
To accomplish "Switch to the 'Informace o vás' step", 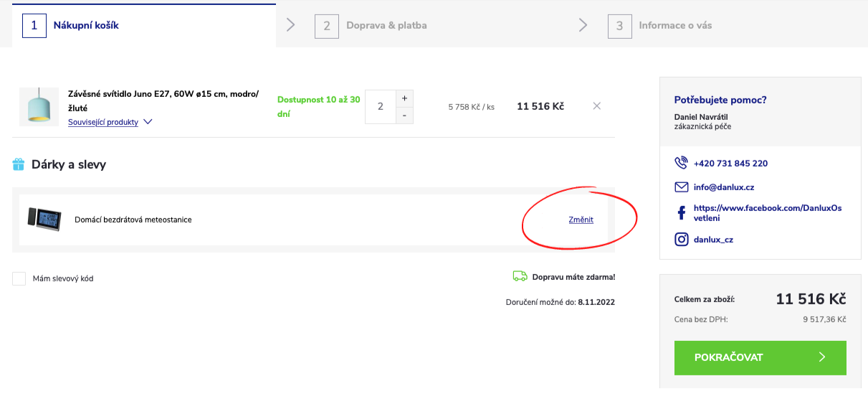I will (x=674, y=26).
